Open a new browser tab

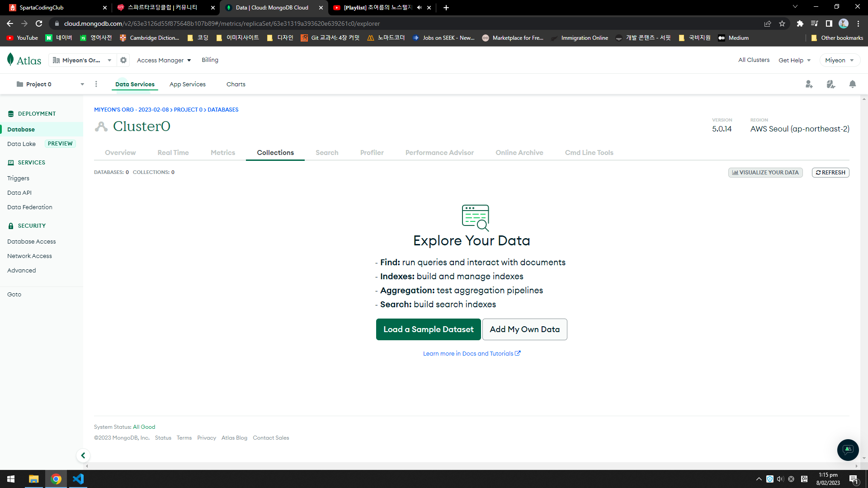tap(446, 8)
